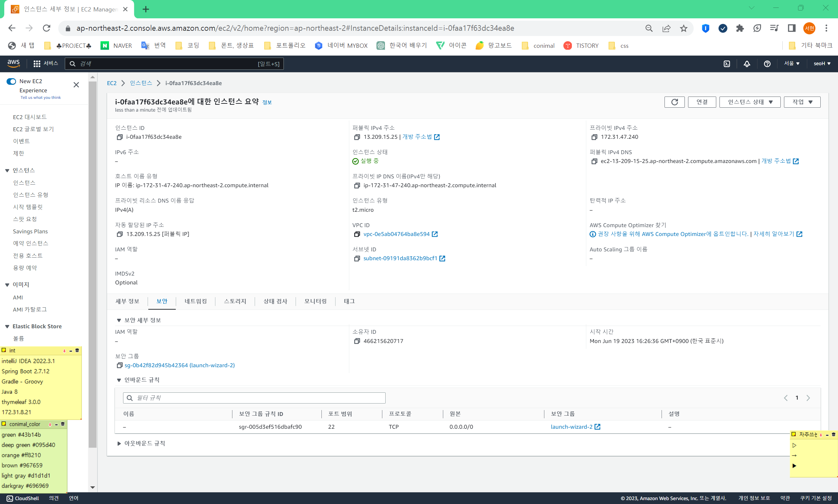The image size is (838, 504).
Task: Go to next page of inbound rules
Action: pyautogui.click(x=808, y=398)
